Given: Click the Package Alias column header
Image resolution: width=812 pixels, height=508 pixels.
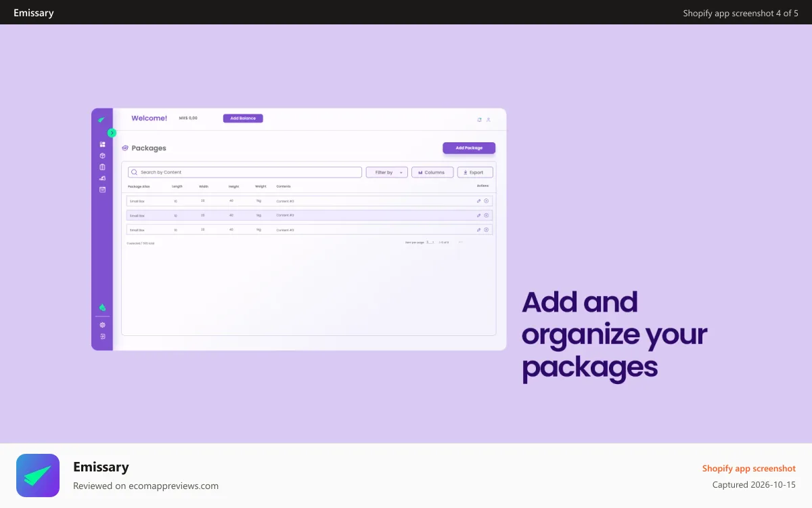Looking at the screenshot, I should click(x=139, y=186).
